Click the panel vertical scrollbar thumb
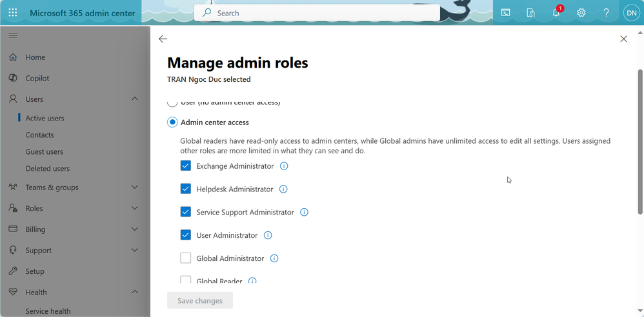The width and height of the screenshot is (644, 317). 640,142
